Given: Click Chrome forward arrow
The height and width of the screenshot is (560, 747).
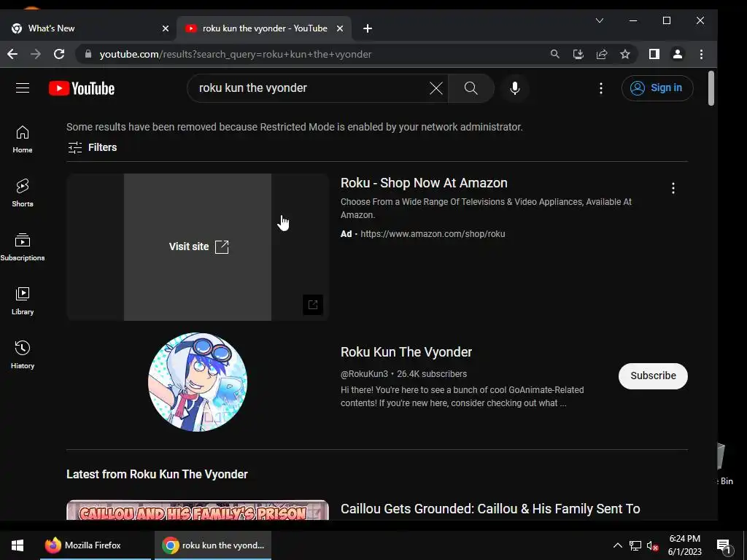Looking at the screenshot, I should pos(36,54).
